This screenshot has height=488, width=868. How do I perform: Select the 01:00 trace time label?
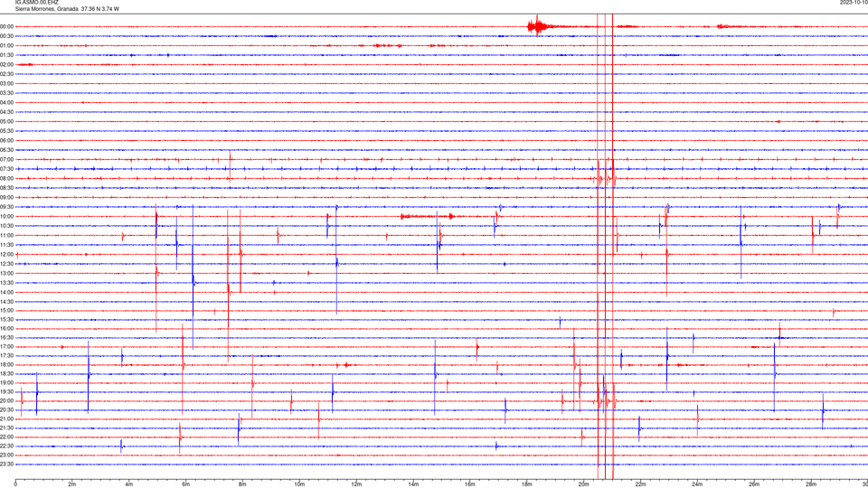pyautogui.click(x=6, y=45)
